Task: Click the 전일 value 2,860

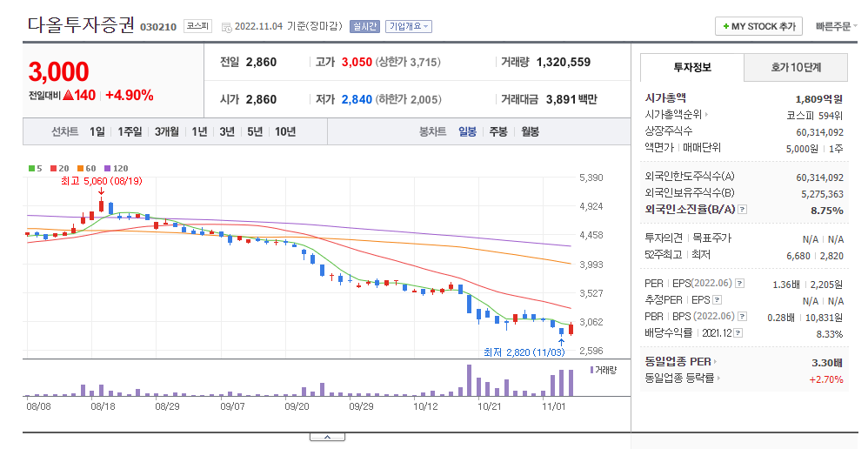Action: (x=261, y=62)
